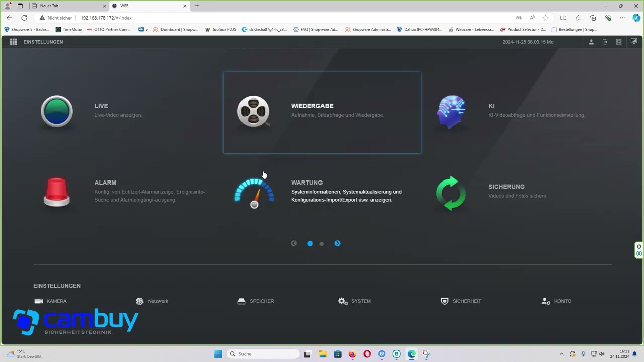Open the SICHERUNG green arrows icon
Screen dimensions: 644x362
tap(451, 193)
